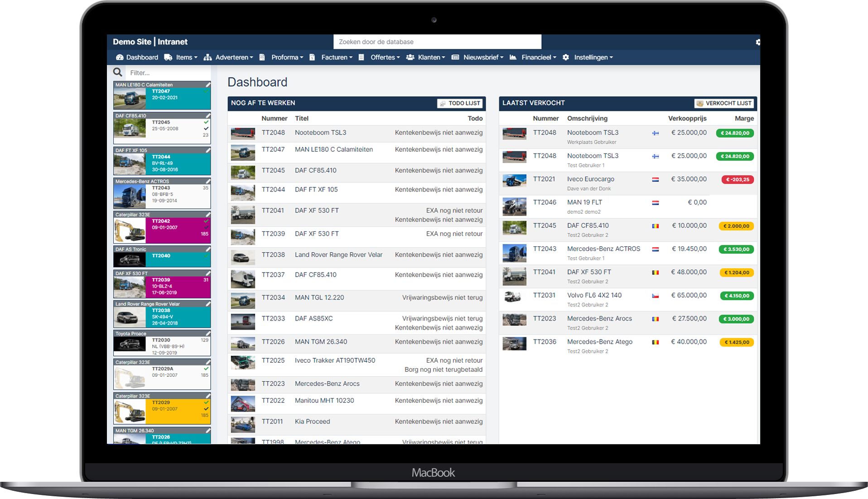Viewport: 868px width, 499px height.
Task: Click the magnifier icon beside the Filter field
Action: coord(118,72)
